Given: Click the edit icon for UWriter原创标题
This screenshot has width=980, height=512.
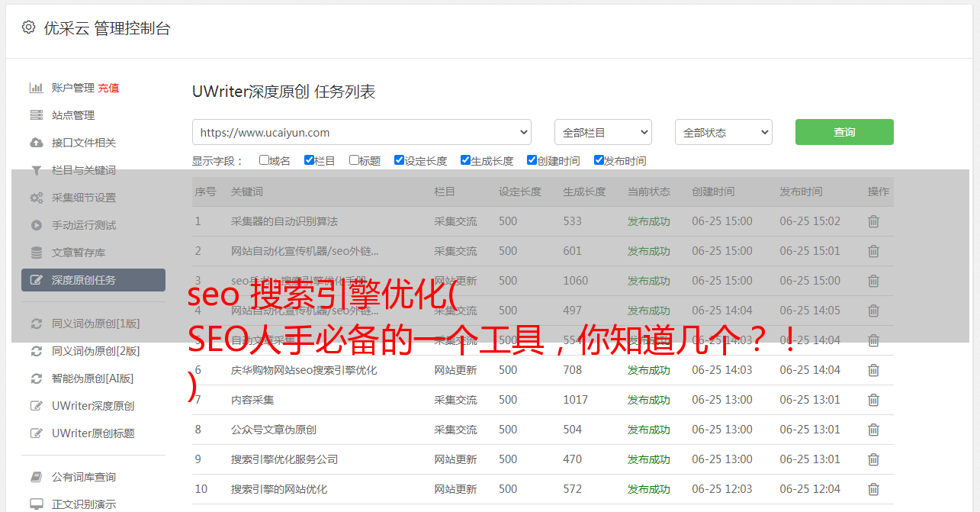Looking at the screenshot, I should 36,433.
